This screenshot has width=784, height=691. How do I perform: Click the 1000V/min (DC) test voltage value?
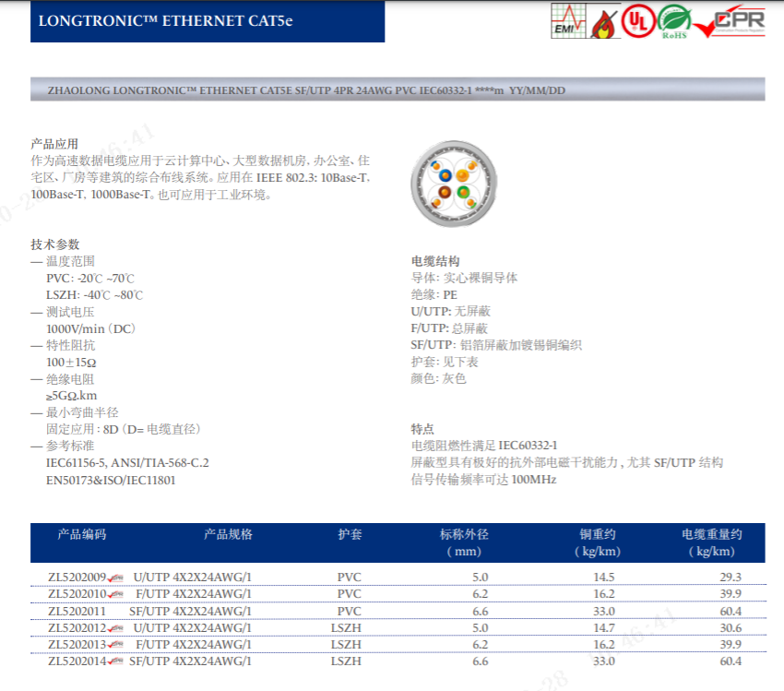coord(91,328)
